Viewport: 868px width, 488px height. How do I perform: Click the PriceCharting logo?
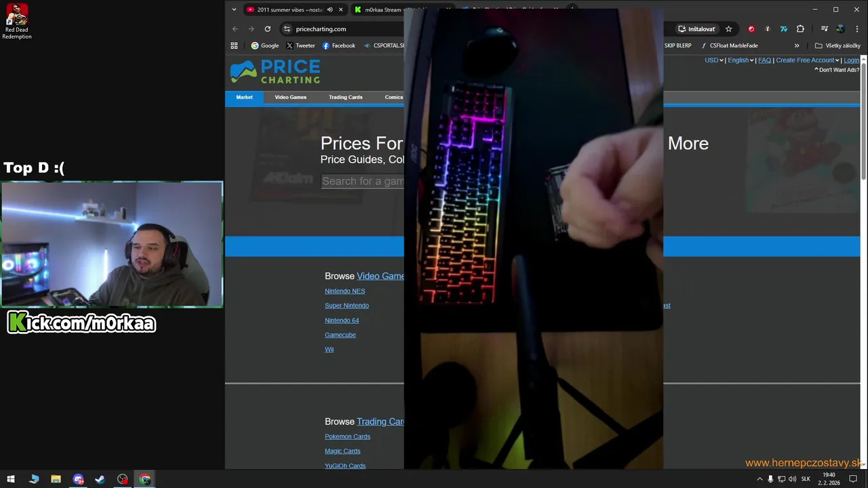tap(275, 72)
